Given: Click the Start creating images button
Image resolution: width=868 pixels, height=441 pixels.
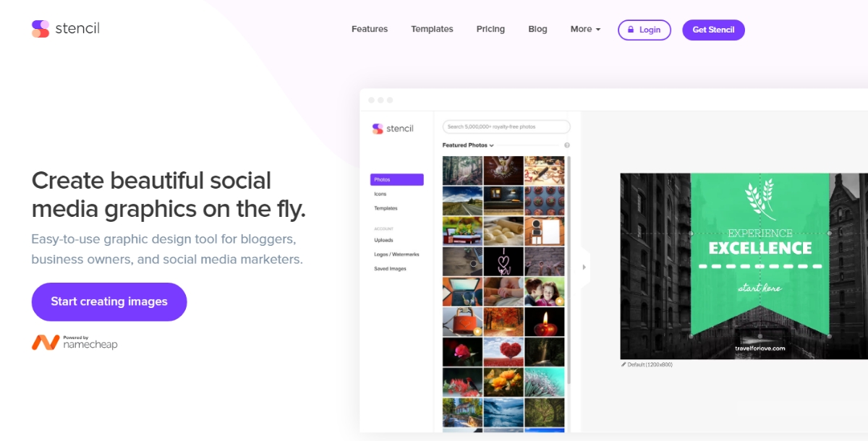Looking at the screenshot, I should coord(109,301).
